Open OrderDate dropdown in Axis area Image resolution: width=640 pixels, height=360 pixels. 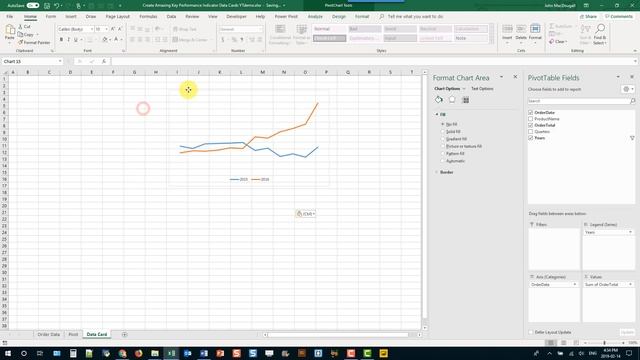point(575,284)
